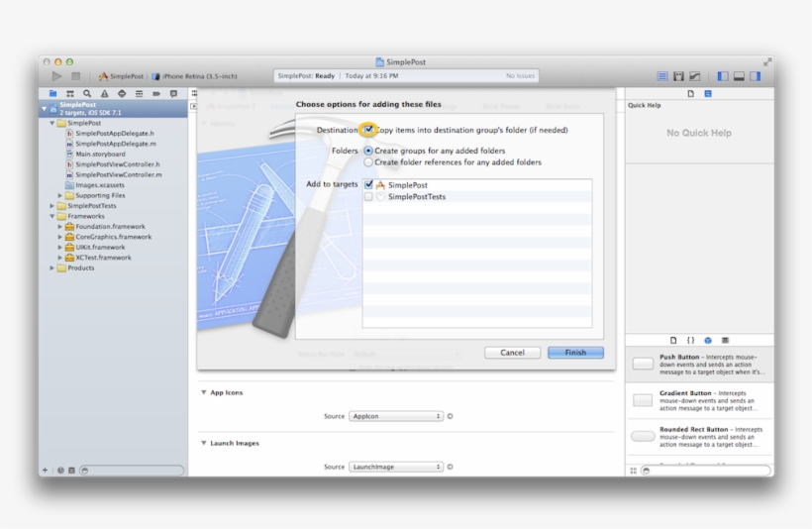This screenshot has width=812, height=529.
Task: Click arrow button next to LaunchImage source
Action: (450, 467)
